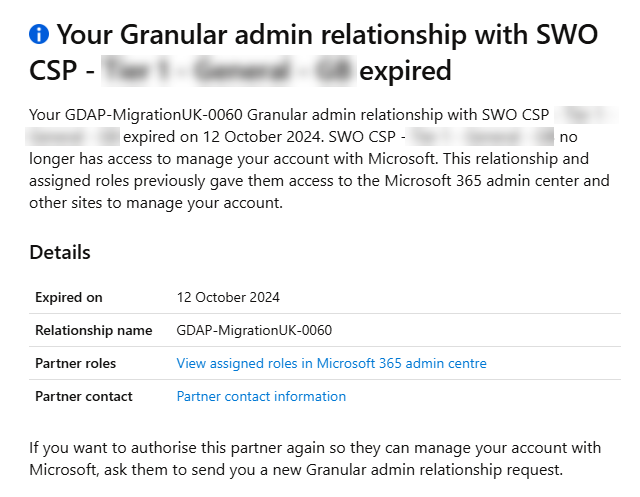Click the blue information icon beside the heading
The height and width of the screenshot is (497, 640).
(x=39, y=35)
